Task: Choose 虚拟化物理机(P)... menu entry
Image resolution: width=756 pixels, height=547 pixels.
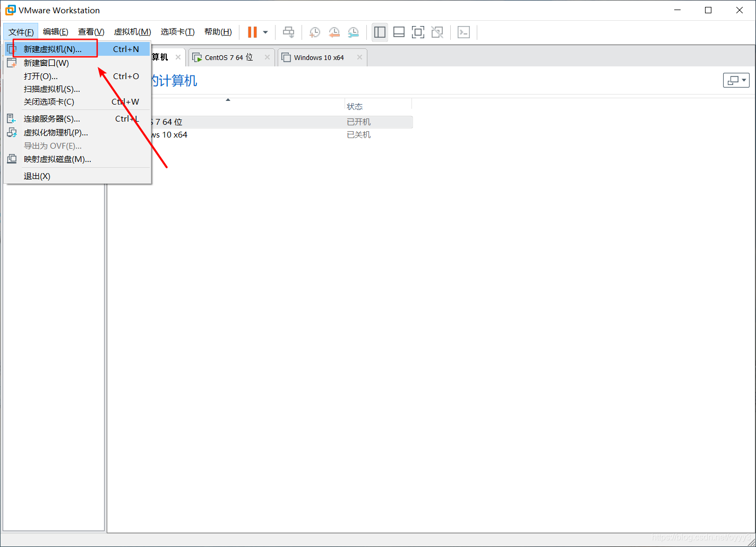Action: [x=77, y=132]
